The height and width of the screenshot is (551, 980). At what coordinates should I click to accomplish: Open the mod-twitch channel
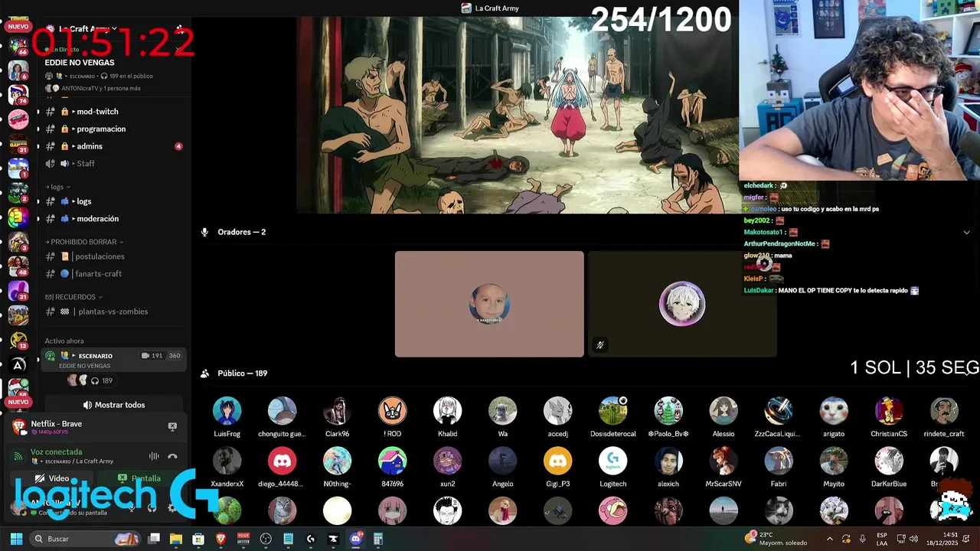[113, 112]
